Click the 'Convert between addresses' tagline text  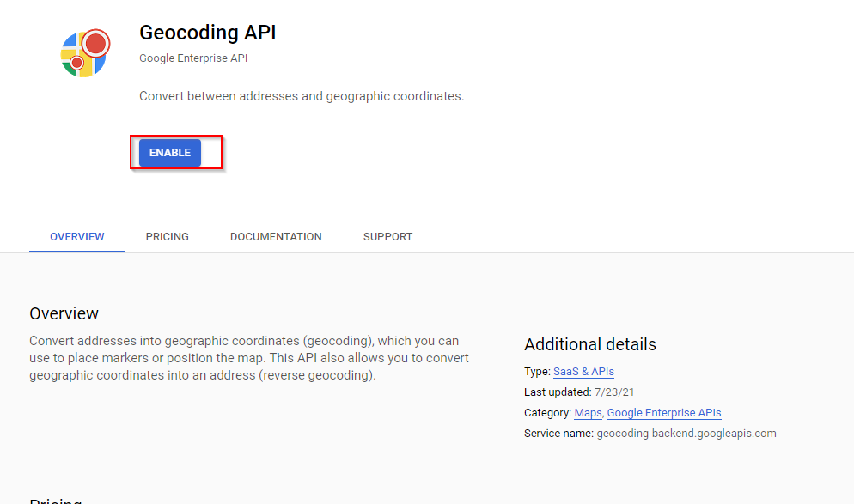tap(302, 96)
